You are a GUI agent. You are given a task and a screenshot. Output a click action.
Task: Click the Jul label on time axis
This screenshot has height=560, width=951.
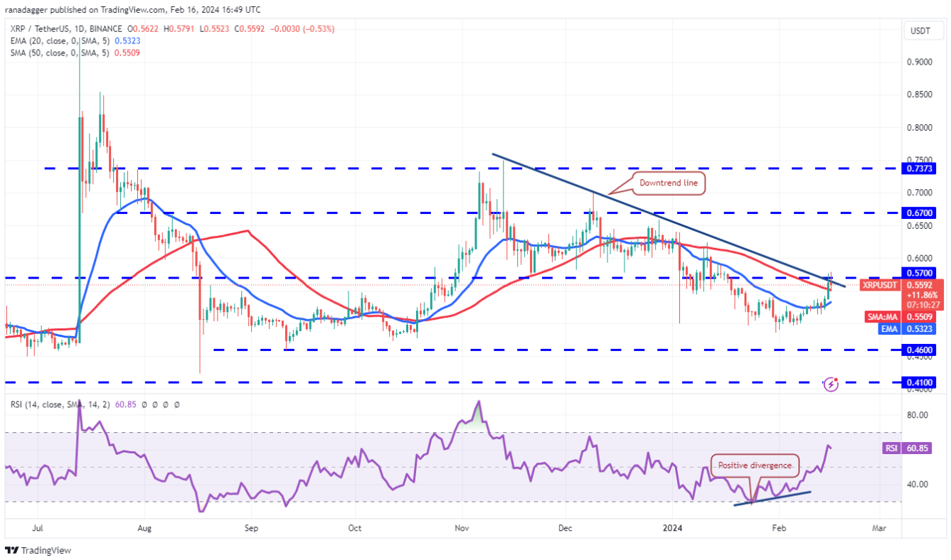[x=38, y=528]
